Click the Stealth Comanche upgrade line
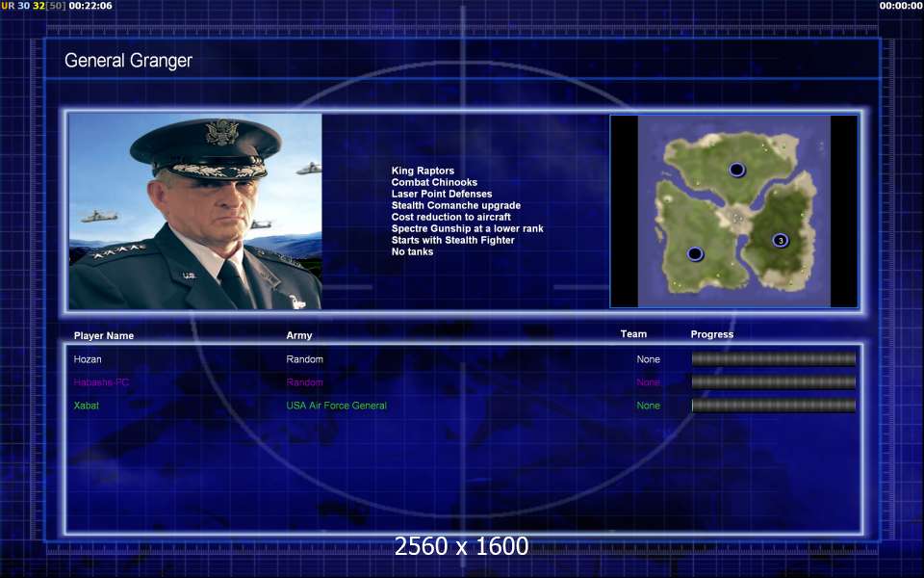924x578 pixels. 456,205
